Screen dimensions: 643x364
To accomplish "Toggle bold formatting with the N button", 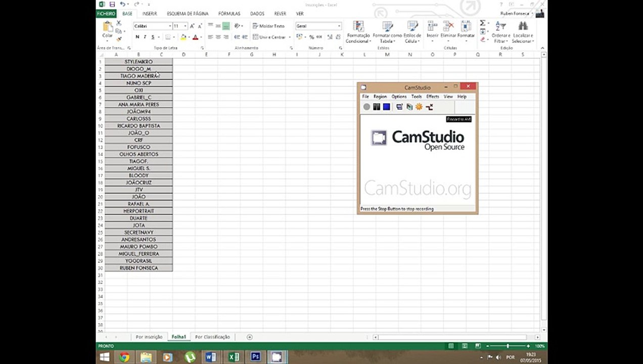I will click(x=137, y=37).
